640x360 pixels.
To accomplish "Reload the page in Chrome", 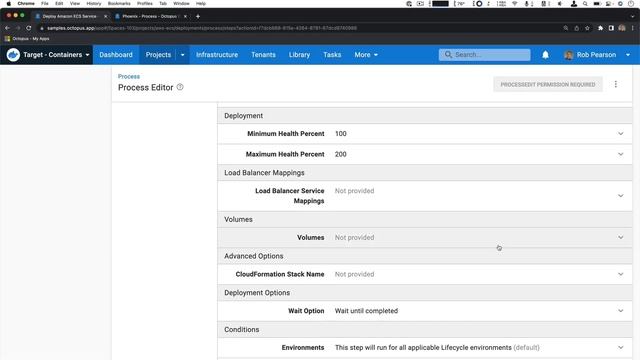I will tap(29, 28).
